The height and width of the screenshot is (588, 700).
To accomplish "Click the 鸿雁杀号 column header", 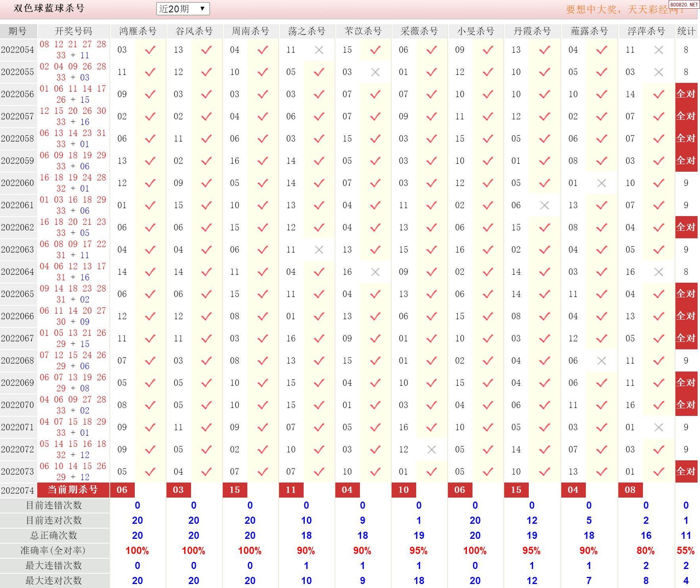I will coord(138,31).
